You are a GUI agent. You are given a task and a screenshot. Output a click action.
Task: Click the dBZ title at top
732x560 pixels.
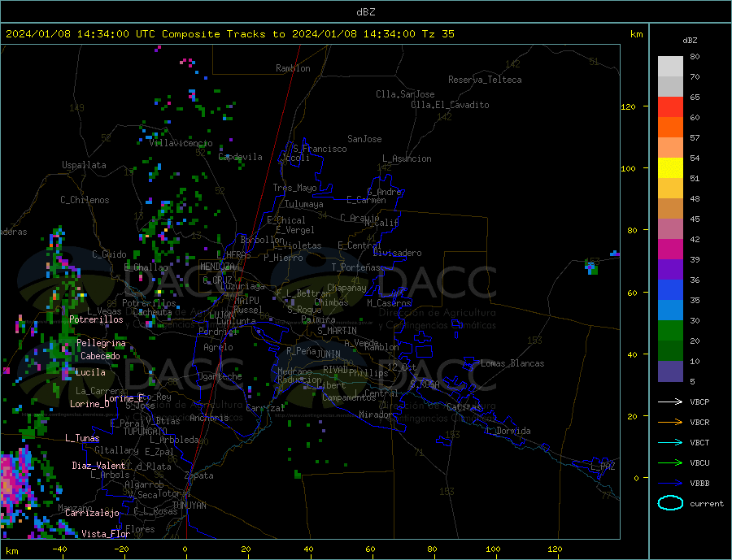(365, 12)
